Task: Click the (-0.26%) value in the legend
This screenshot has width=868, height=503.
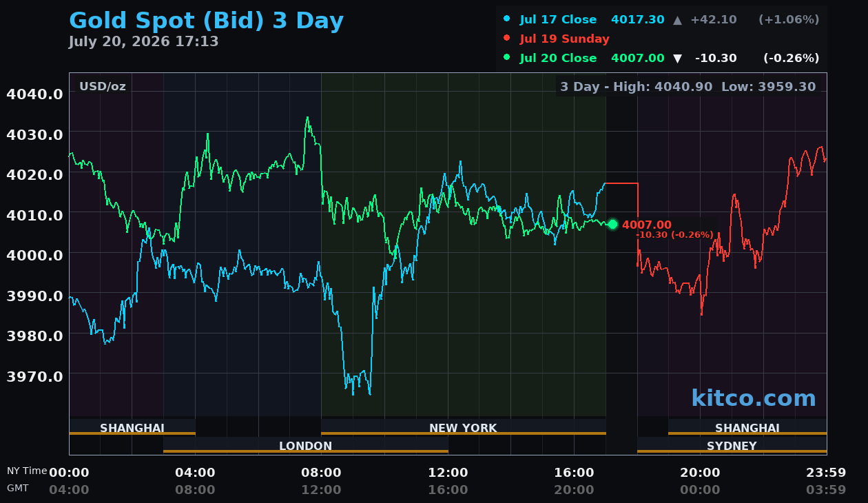Action: [x=791, y=58]
